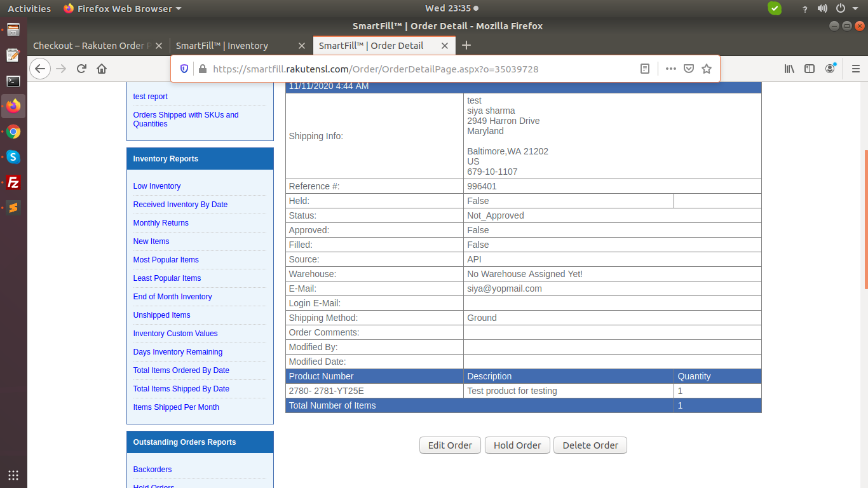Viewport: 868px width, 488px height.
Task: Launch Sublime Text from the dock
Action: pos(13,208)
